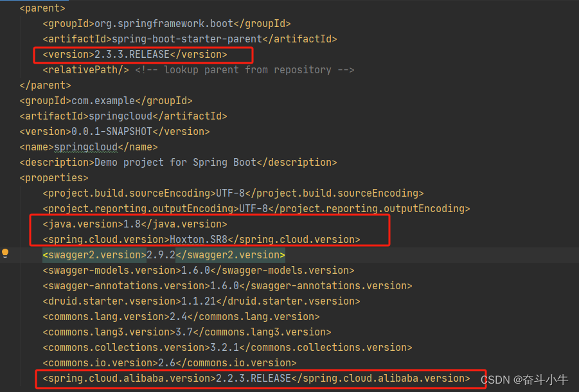Click swagger-models.version 1.6.0 line
This screenshot has width=579, height=392.
pyautogui.click(x=199, y=271)
